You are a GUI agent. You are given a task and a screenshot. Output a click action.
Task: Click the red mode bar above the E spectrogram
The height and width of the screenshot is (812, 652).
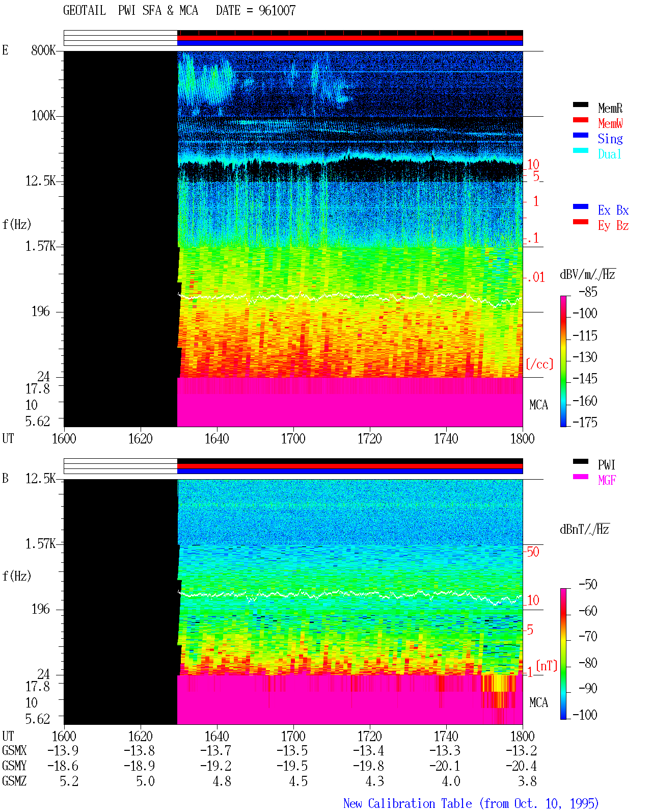pos(350,38)
